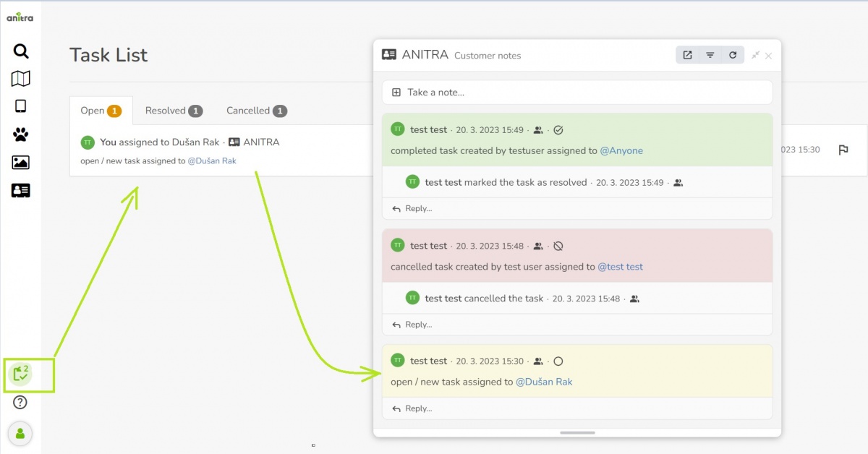Screen dimensions: 868x454
Task: Select the paw print icon in the sidebar
Action: coord(20,134)
